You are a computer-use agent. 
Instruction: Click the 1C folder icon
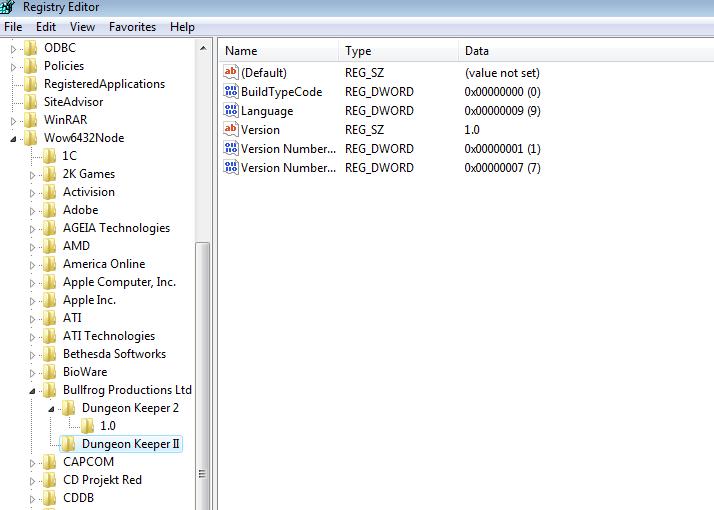coord(49,156)
